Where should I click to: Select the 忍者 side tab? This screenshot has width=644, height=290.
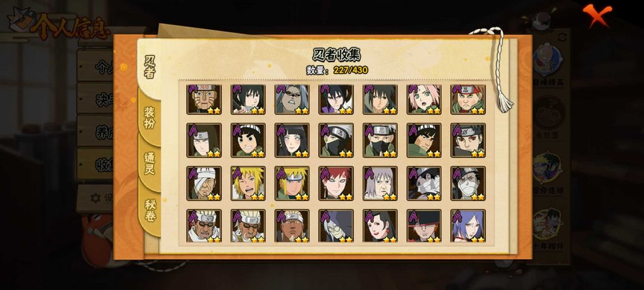coord(150,68)
